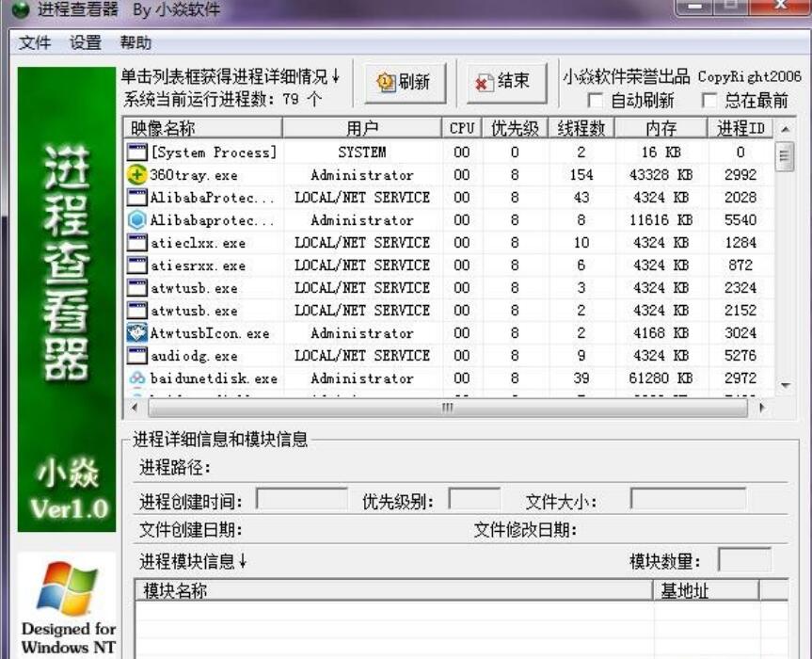Sort by 用户 column header
This screenshot has width=812, height=659.
pyautogui.click(x=362, y=128)
